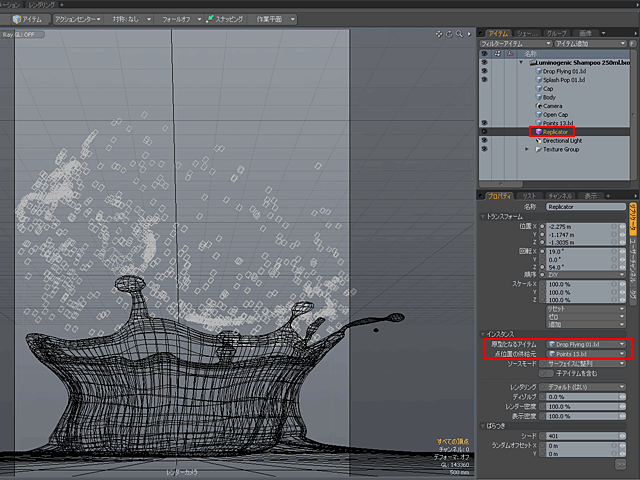Open the 作業平面 work plane dropdown
Viewport: 640px width, 480px height.
coord(272,19)
